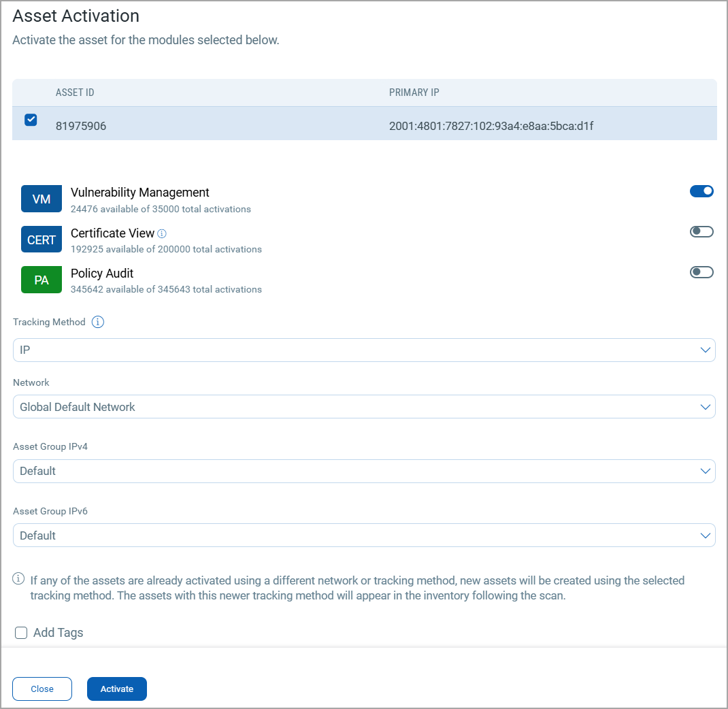Click info icon beside activated assets note
The width and height of the screenshot is (728, 709).
pyautogui.click(x=19, y=579)
